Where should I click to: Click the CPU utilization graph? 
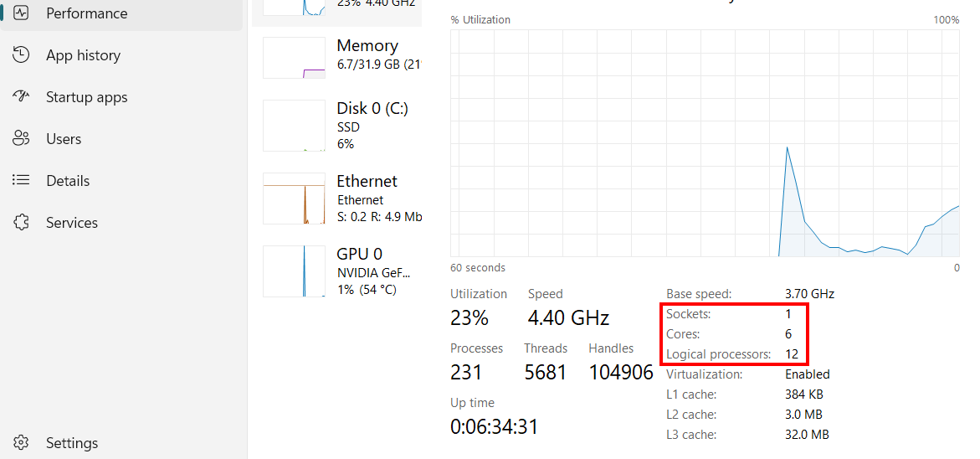705,142
